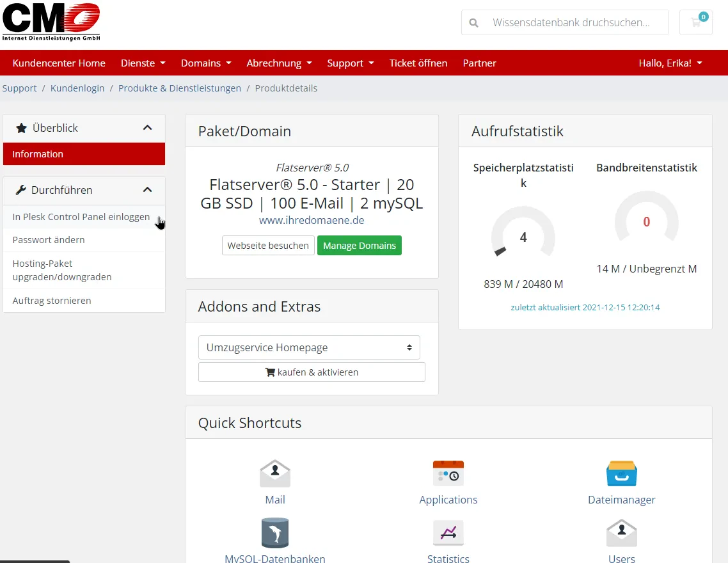Open the Domains dropdown menu
The image size is (728, 563).
point(206,63)
